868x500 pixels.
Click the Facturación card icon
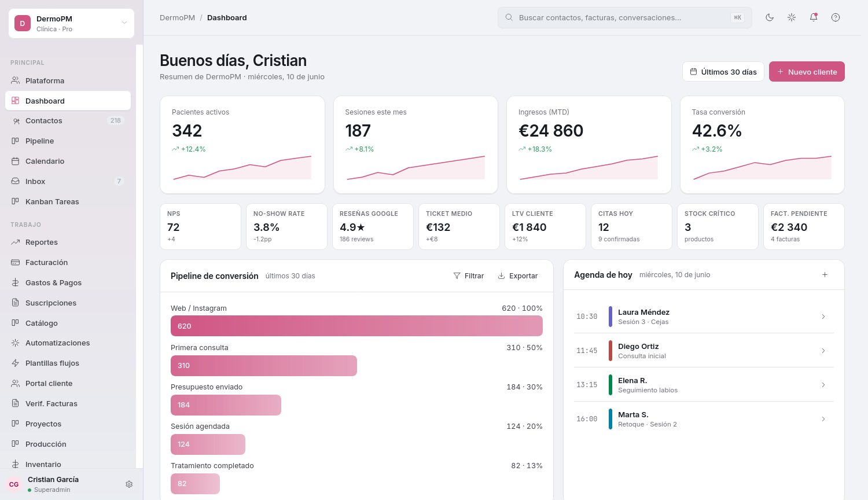point(16,262)
